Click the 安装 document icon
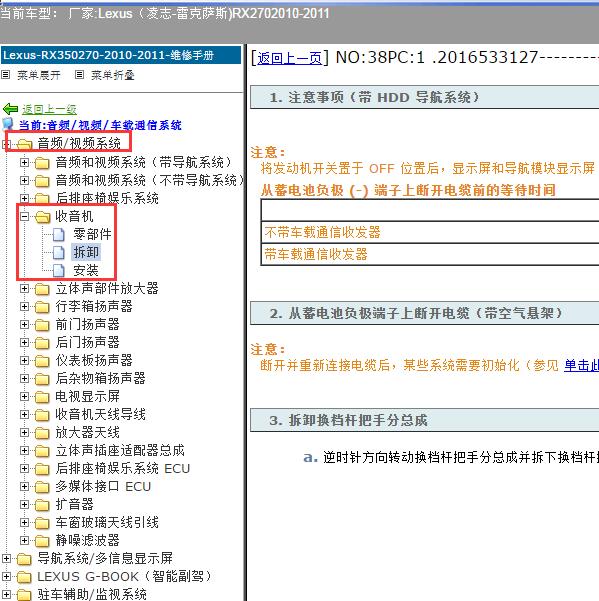599x601 pixels. tap(59, 271)
